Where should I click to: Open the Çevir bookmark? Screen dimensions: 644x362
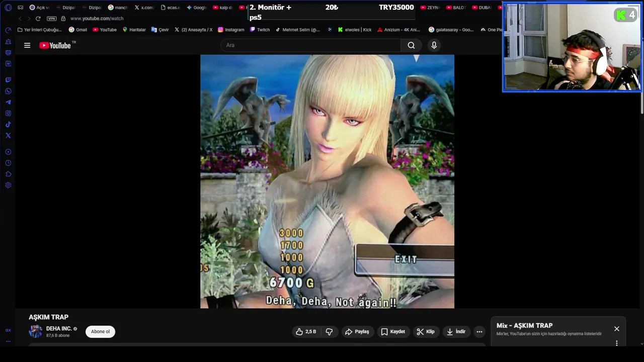pyautogui.click(x=160, y=30)
